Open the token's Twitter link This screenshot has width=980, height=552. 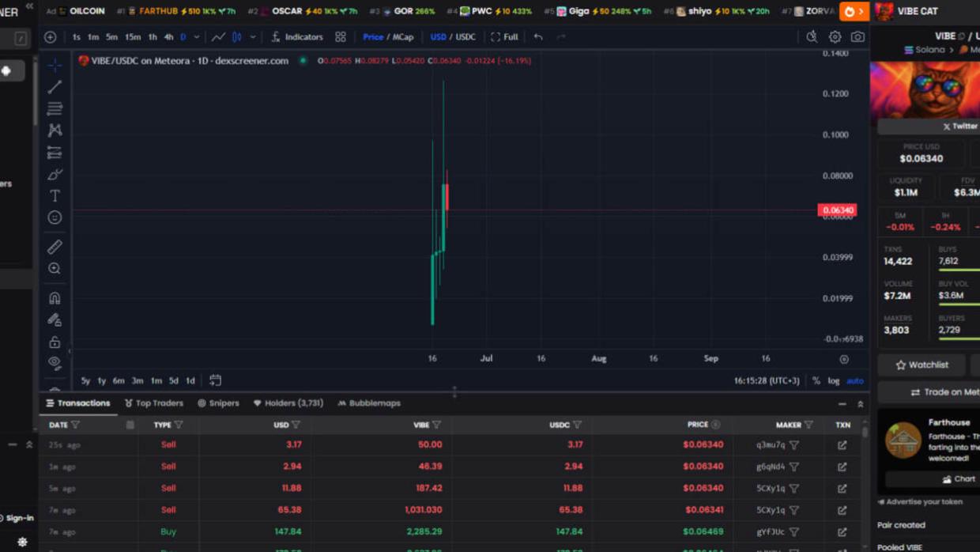click(x=959, y=126)
